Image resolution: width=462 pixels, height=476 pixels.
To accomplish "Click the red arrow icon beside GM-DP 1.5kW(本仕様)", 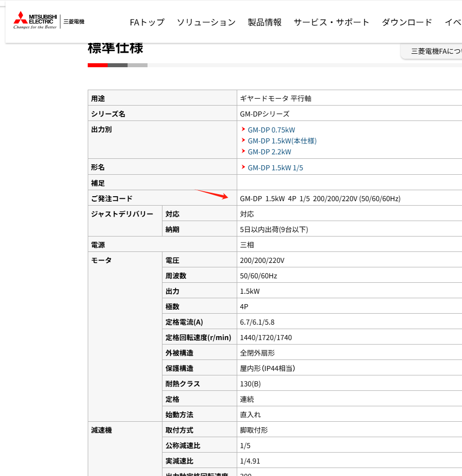I will point(244,141).
